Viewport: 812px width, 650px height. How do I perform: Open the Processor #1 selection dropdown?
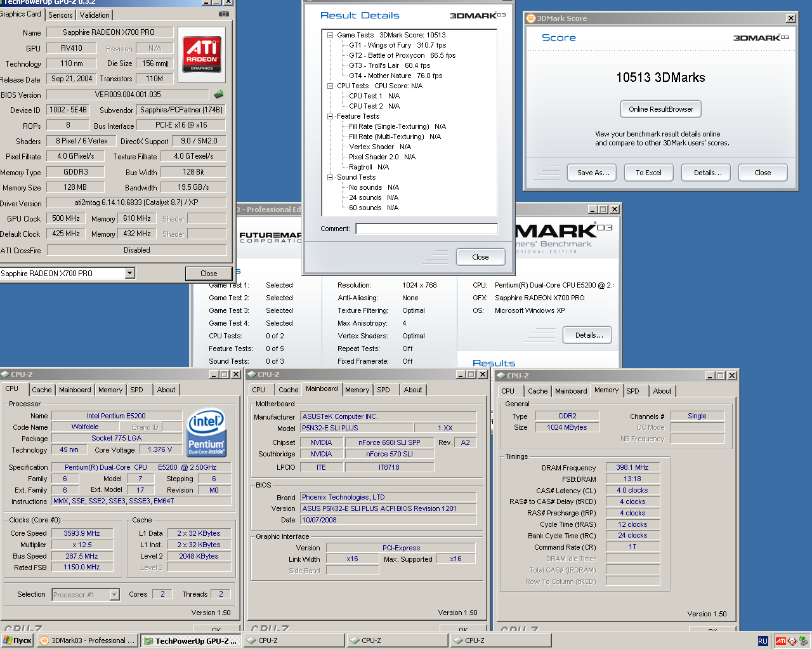115,595
